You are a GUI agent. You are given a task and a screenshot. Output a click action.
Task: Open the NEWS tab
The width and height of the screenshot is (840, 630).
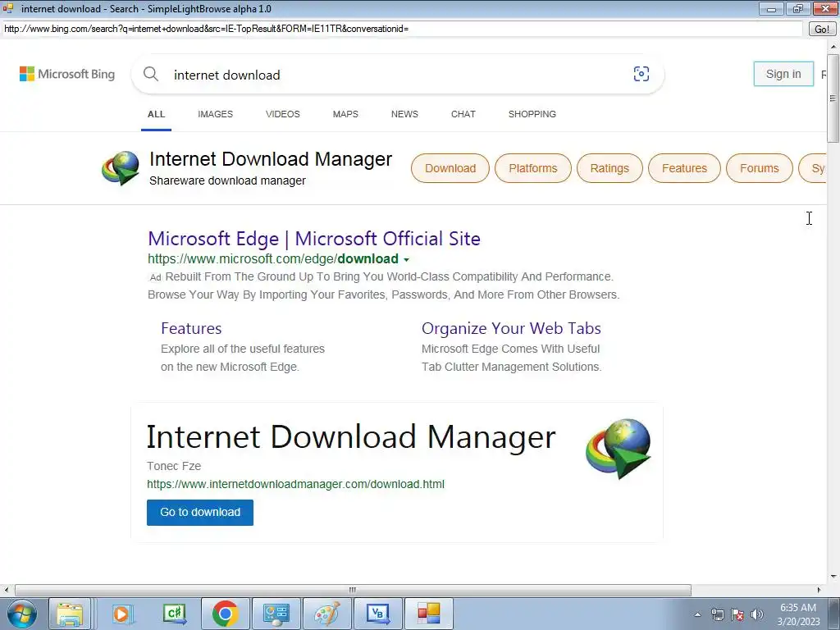click(x=404, y=114)
